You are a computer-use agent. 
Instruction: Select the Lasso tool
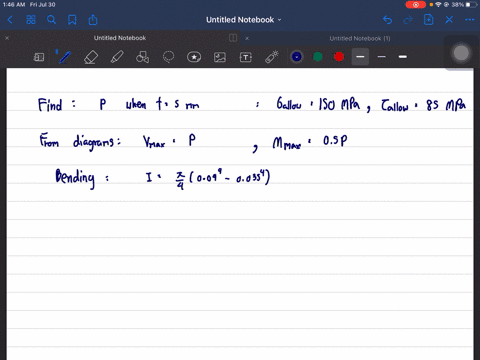coord(168,57)
